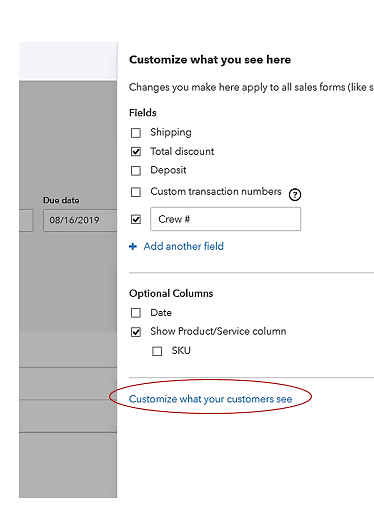Enable the Shipping checkbox

coord(136,133)
